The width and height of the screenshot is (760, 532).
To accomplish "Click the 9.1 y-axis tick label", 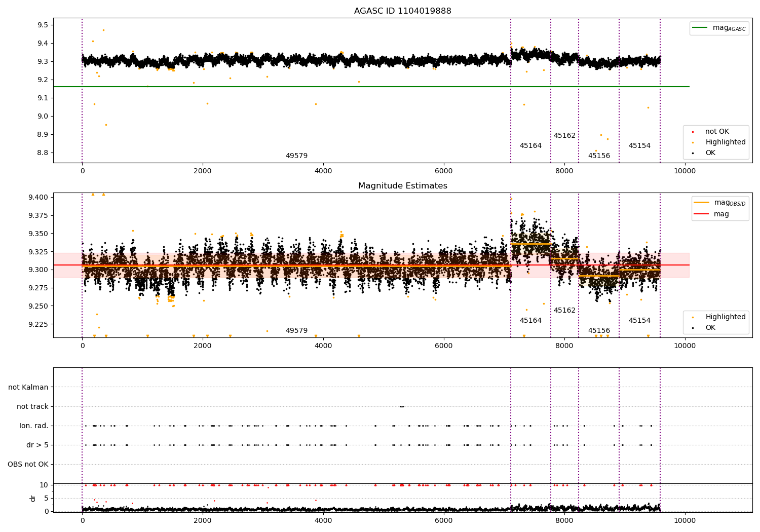I will 43,98.
